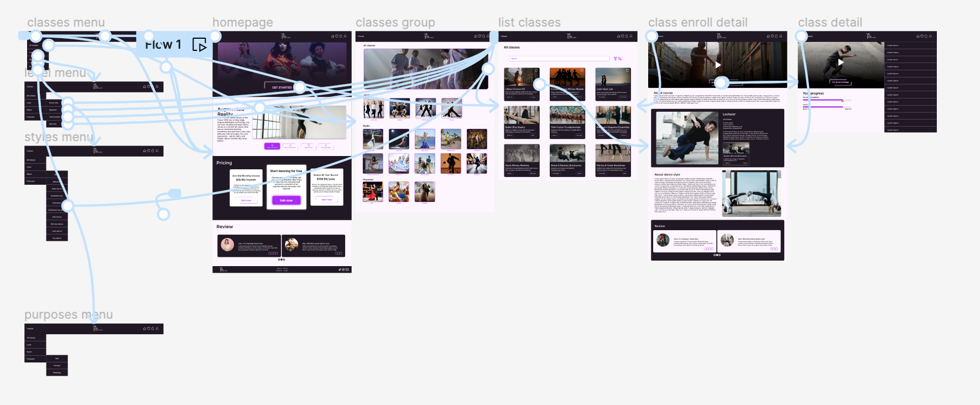Open Folk Fusion Fundamentals class card
This screenshot has height=405, width=980.
567,122
